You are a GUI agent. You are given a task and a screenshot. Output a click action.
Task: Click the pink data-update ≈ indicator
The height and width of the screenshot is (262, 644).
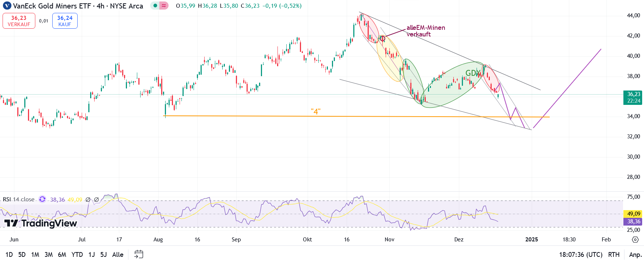click(164, 6)
